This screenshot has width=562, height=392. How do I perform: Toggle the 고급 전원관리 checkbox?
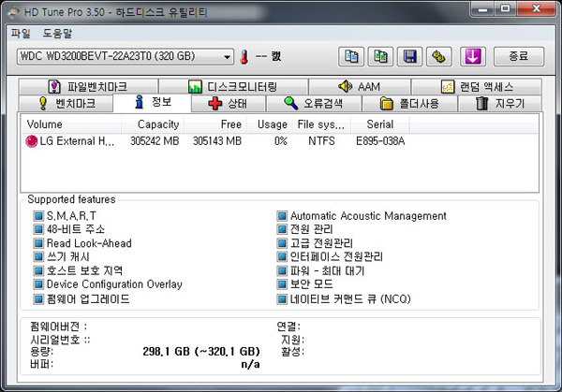tap(282, 243)
